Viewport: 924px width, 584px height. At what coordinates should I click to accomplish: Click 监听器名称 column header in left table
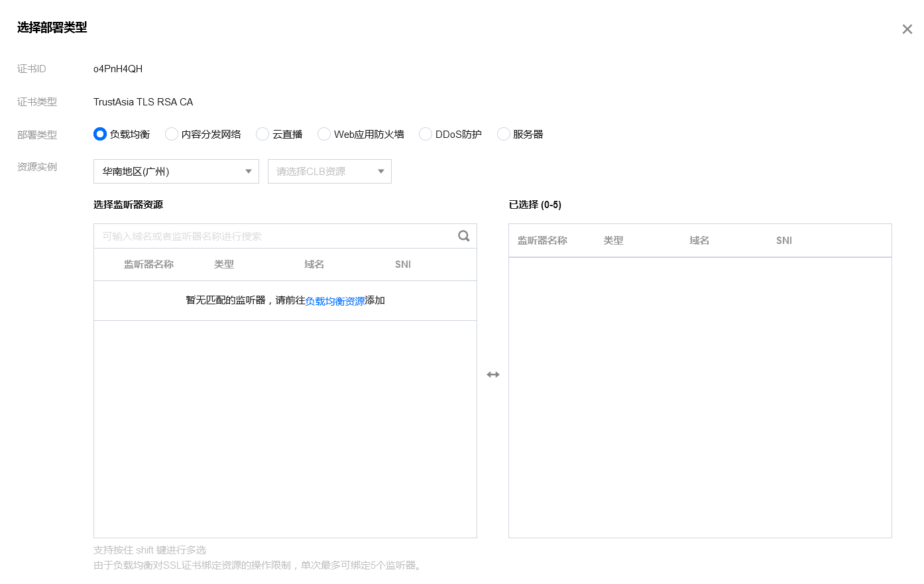tap(148, 264)
